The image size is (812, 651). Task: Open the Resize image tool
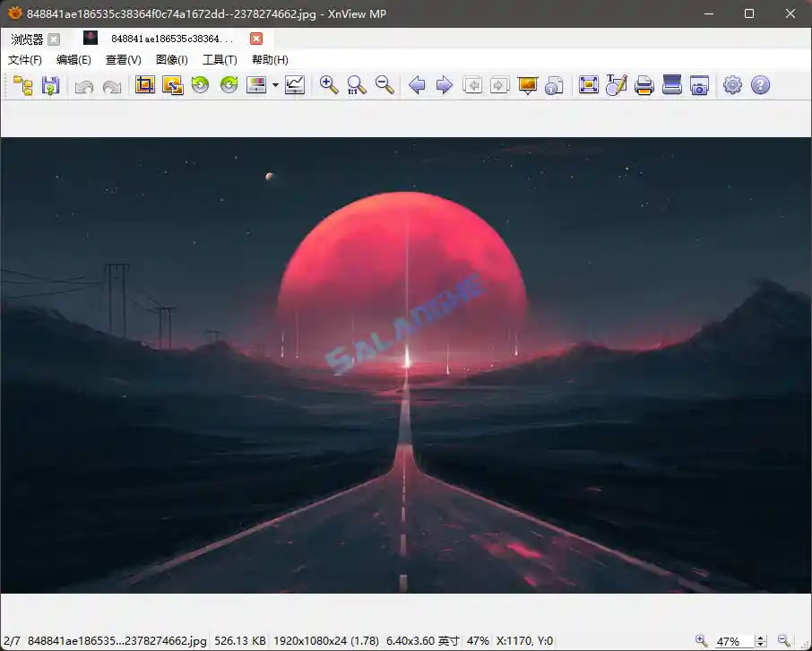point(173,85)
